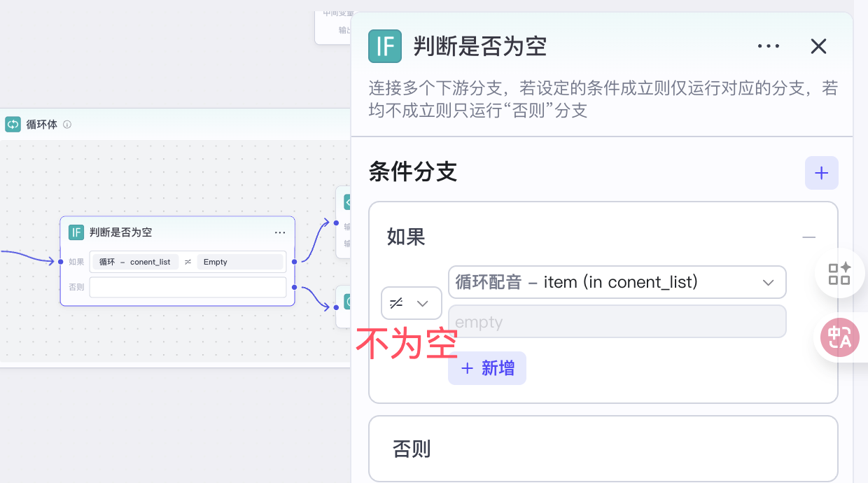Collapse the 如果 branch with the minus icon
868x483 pixels.
[809, 237]
